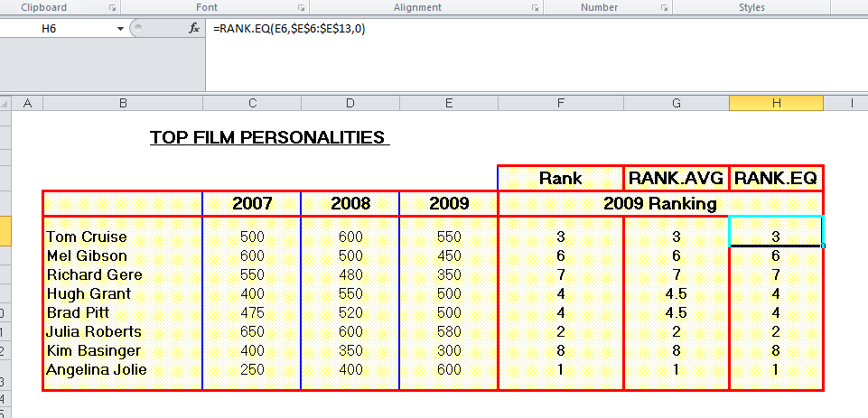868x418 pixels.
Task: Click Julia Roberts' 2007 value 650
Action: coord(252,331)
